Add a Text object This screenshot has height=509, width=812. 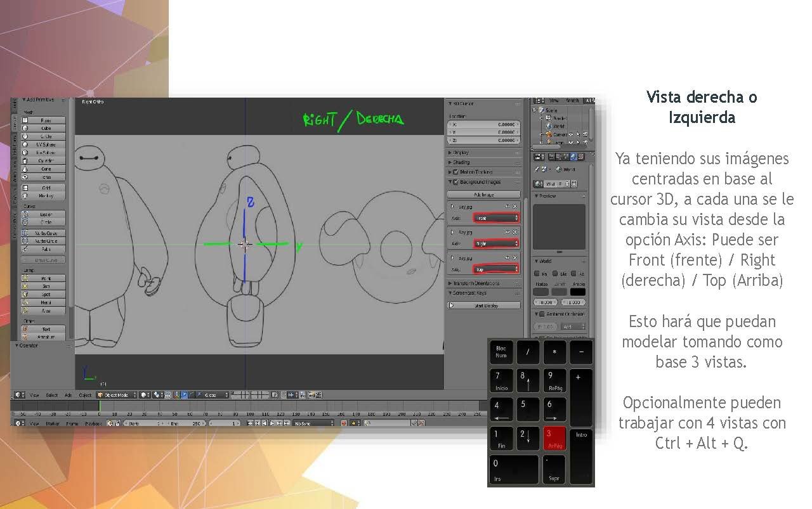click(43, 329)
